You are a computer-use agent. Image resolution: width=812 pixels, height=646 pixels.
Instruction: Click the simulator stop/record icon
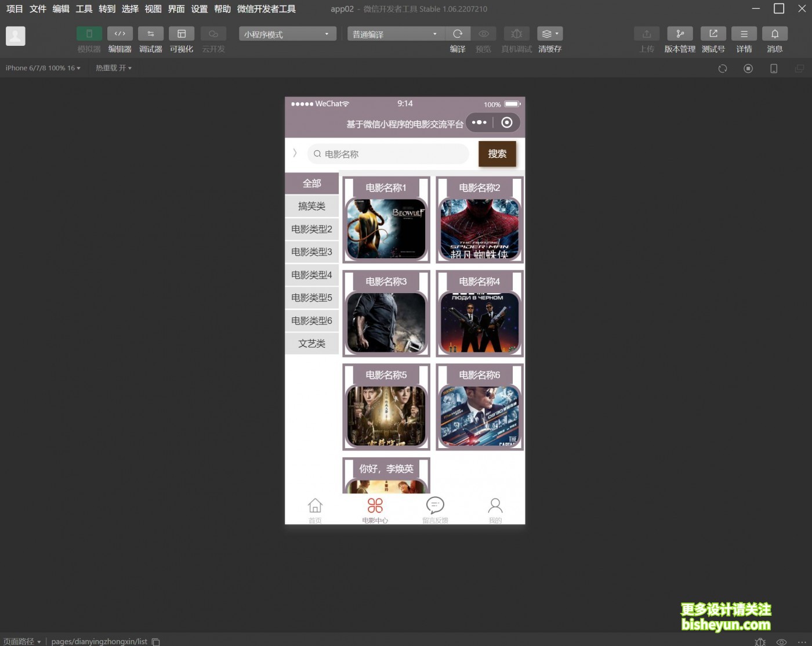748,68
